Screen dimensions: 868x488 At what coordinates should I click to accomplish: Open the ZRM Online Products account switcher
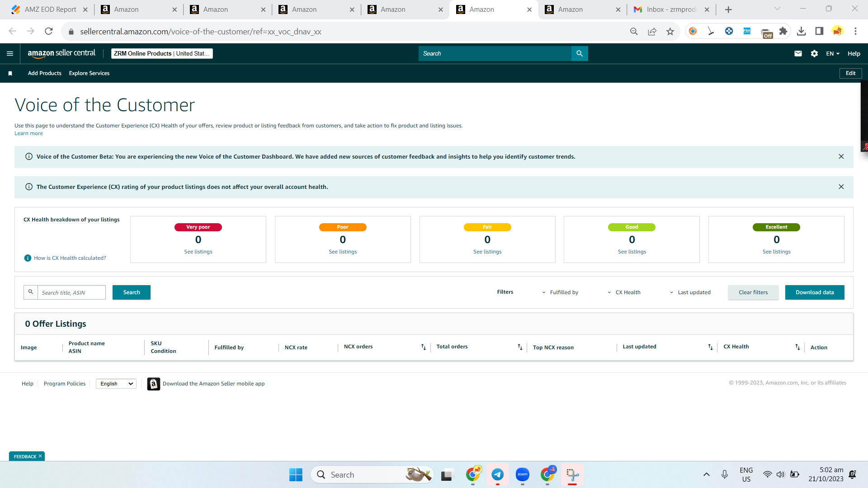[162, 53]
